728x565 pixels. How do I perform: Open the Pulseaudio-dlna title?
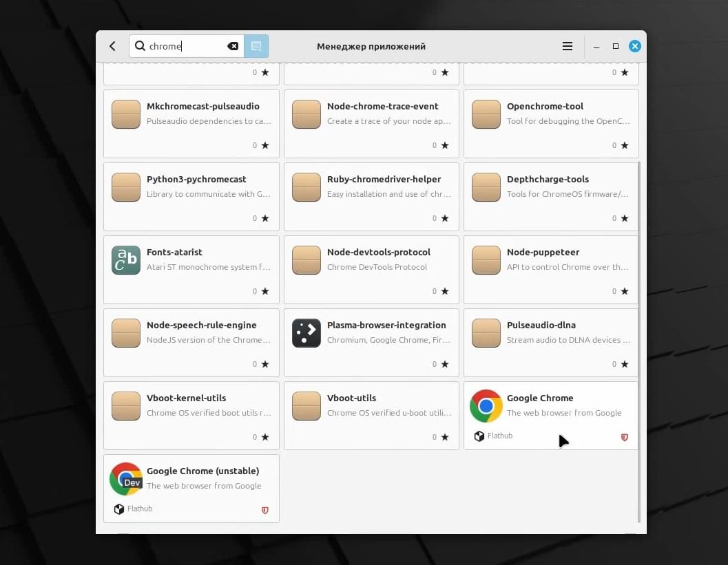[x=541, y=326]
